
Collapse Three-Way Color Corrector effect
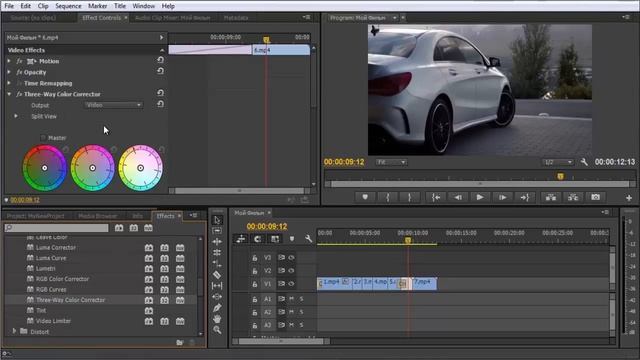[9, 94]
